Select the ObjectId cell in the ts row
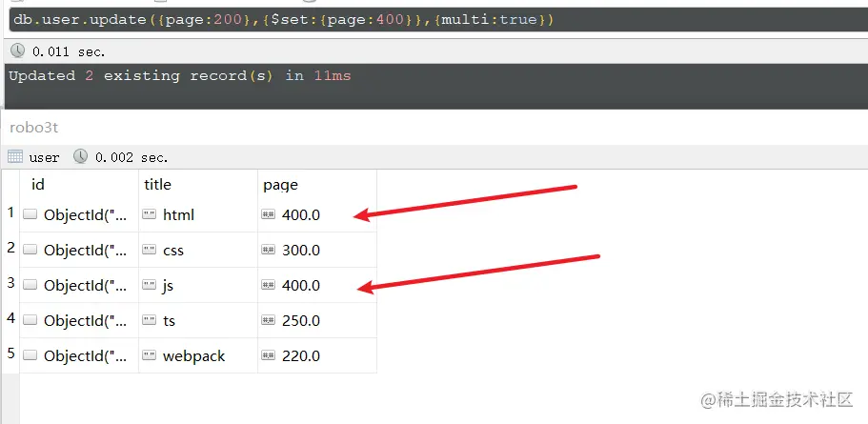The height and width of the screenshot is (424, 868). tap(79, 320)
